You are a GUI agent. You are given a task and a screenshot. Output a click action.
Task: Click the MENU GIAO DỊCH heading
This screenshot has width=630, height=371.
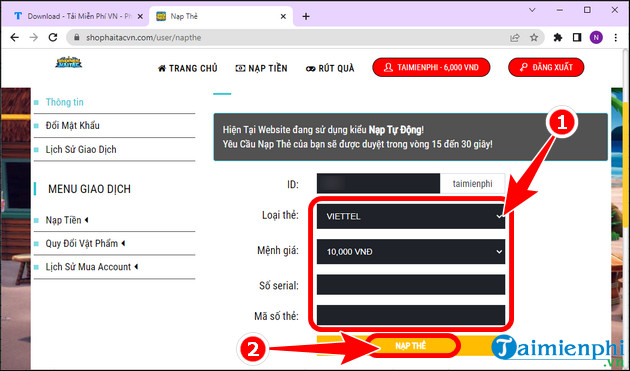pyautogui.click(x=89, y=189)
